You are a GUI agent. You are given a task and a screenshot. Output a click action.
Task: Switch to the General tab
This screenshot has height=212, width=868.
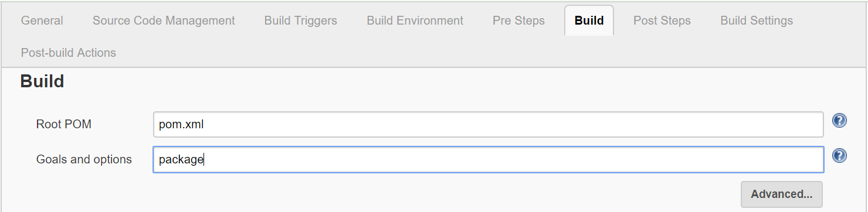42,20
